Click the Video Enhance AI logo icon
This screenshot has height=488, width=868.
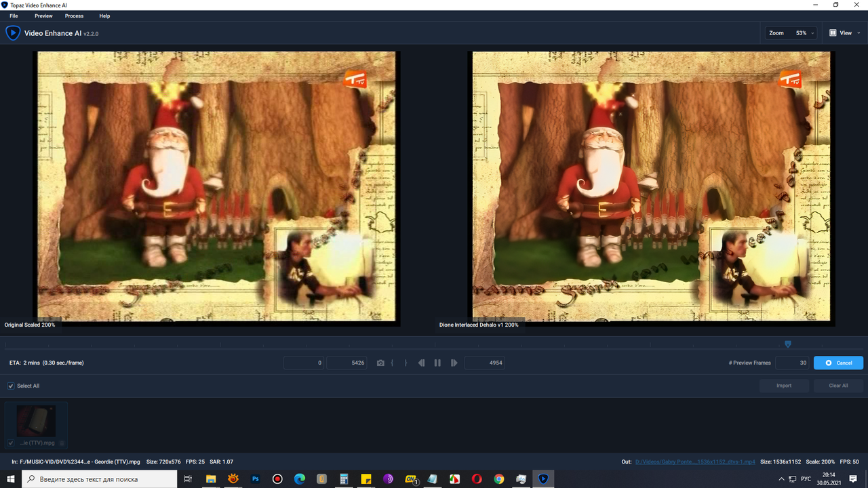click(x=13, y=33)
